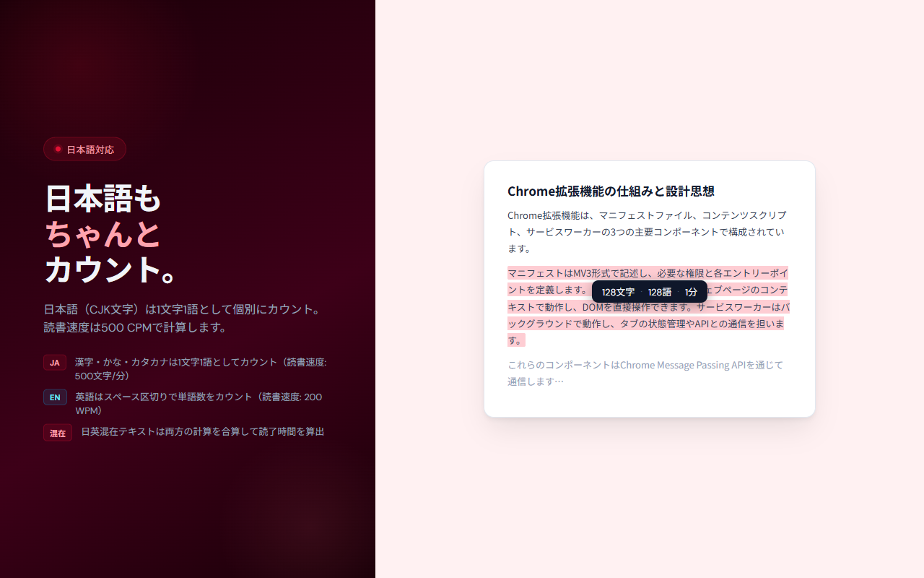
Task: Click the first paragraph starting Chrome拡張機能は
Action: click(x=647, y=232)
